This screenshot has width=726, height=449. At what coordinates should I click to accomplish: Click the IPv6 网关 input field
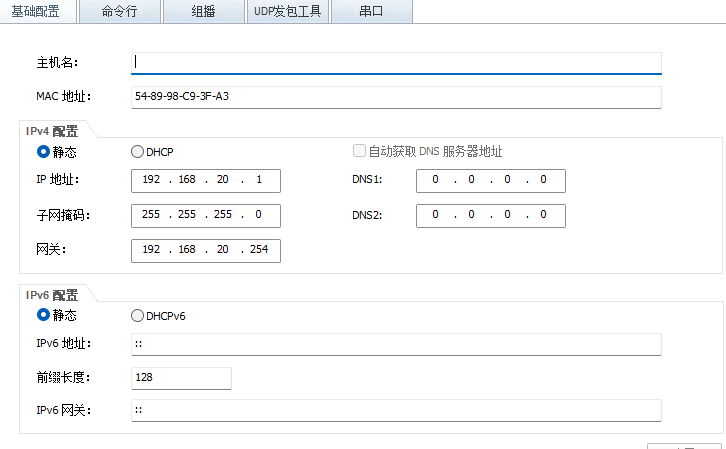click(396, 410)
